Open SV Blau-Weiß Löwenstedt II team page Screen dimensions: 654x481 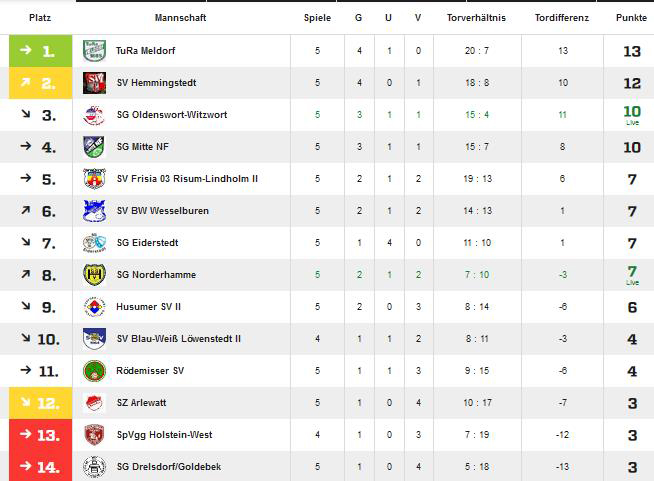[179, 339]
